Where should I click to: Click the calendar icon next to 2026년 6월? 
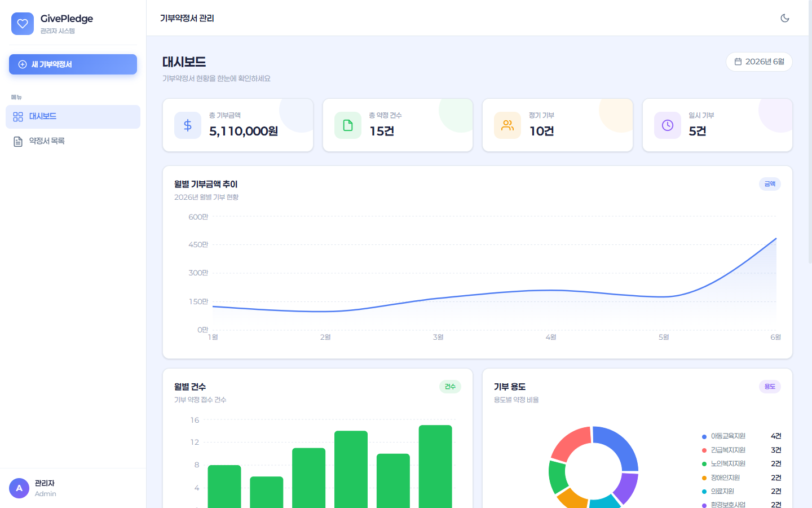[x=738, y=62]
